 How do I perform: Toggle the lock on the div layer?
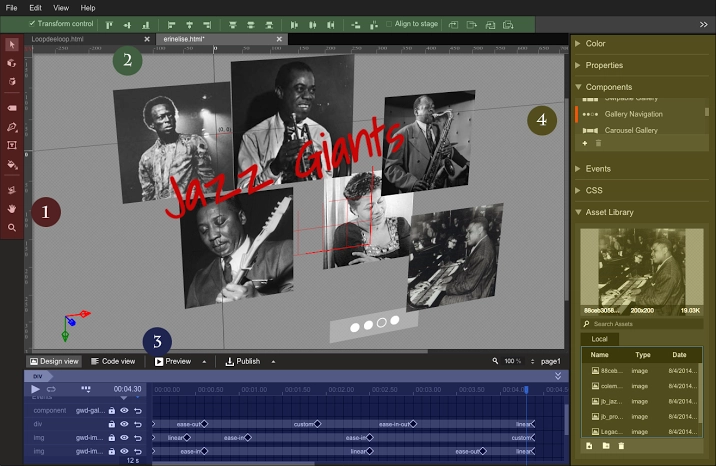tap(111, 424)
